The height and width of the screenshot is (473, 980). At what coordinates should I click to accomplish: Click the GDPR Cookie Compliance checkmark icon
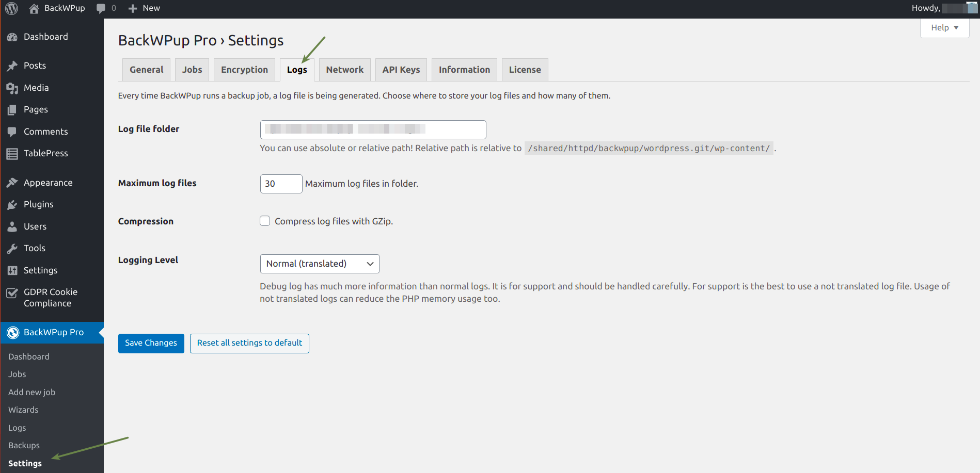tap(12, 293)
